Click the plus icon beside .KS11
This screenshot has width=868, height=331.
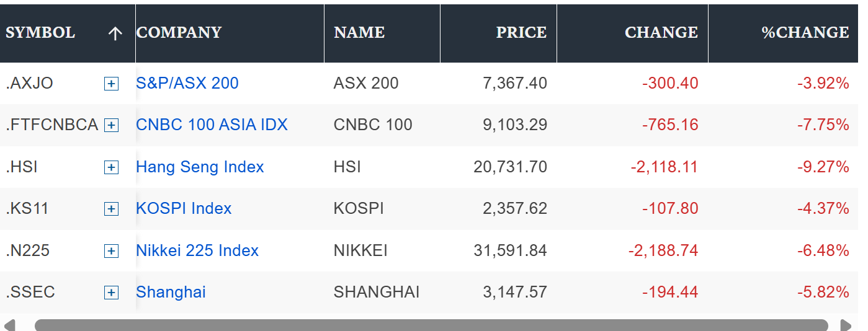pos(111,209)
